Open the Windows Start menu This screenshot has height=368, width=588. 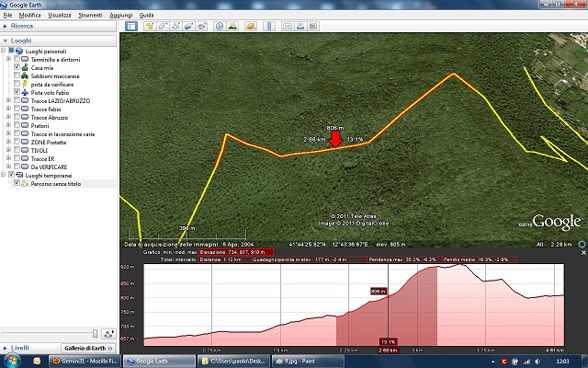click(x=10, y=361)
